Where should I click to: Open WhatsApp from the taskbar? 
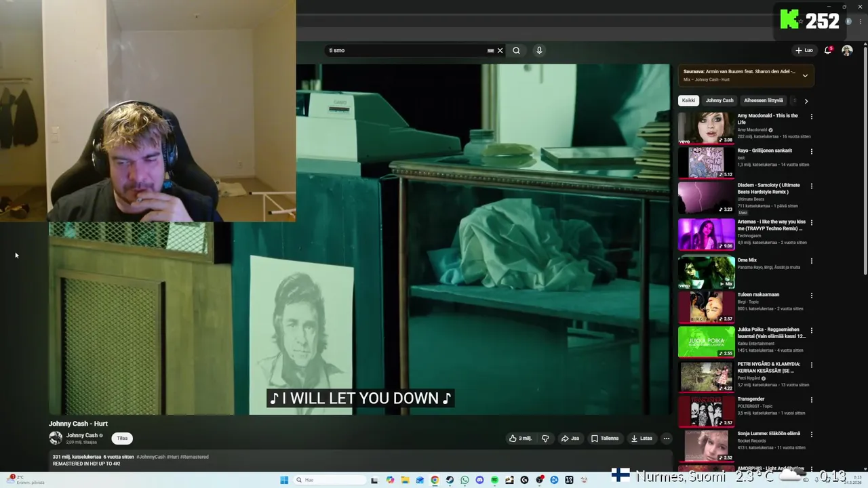pyautogui.click(x=465, y=480)
